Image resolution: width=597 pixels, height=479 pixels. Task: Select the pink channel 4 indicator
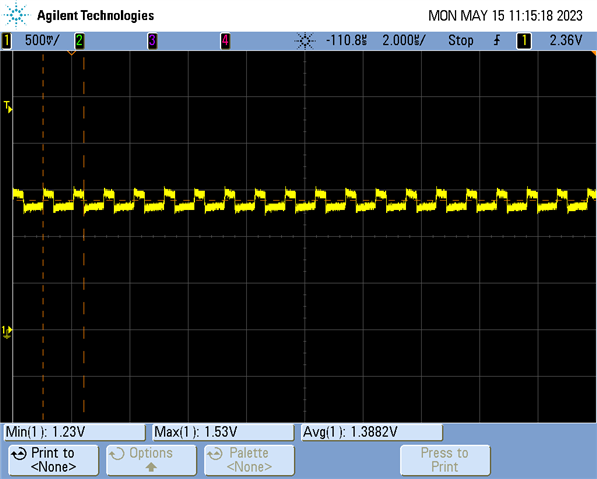[x=225, y=40]
